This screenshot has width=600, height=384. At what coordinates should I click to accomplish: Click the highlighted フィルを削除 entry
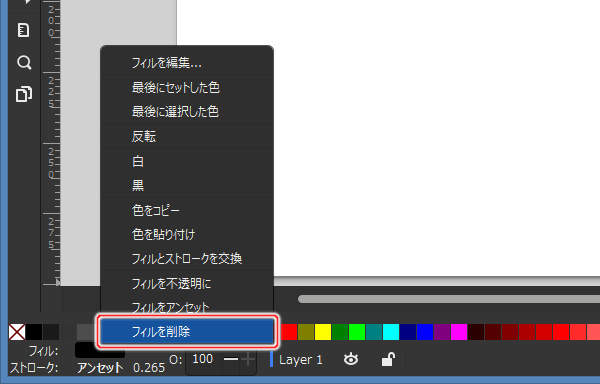(187, 331)
